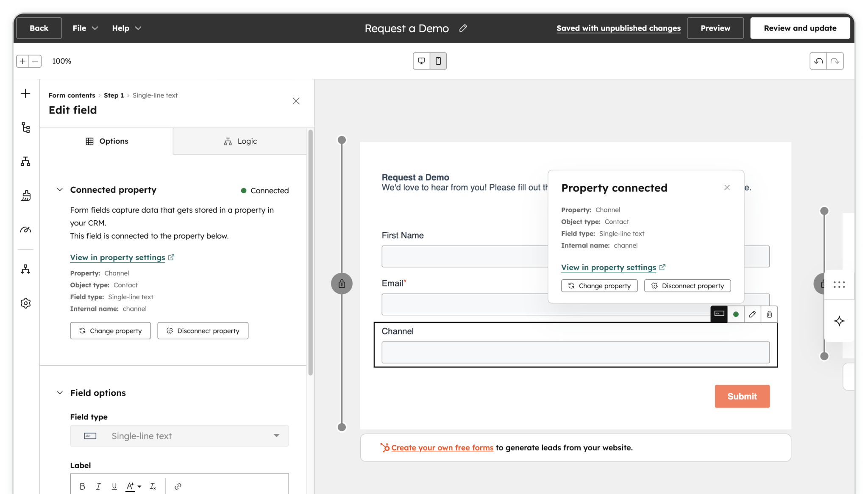Click the pencil edit icon above Channel field

pyautogui.click(x=752, y=314)
